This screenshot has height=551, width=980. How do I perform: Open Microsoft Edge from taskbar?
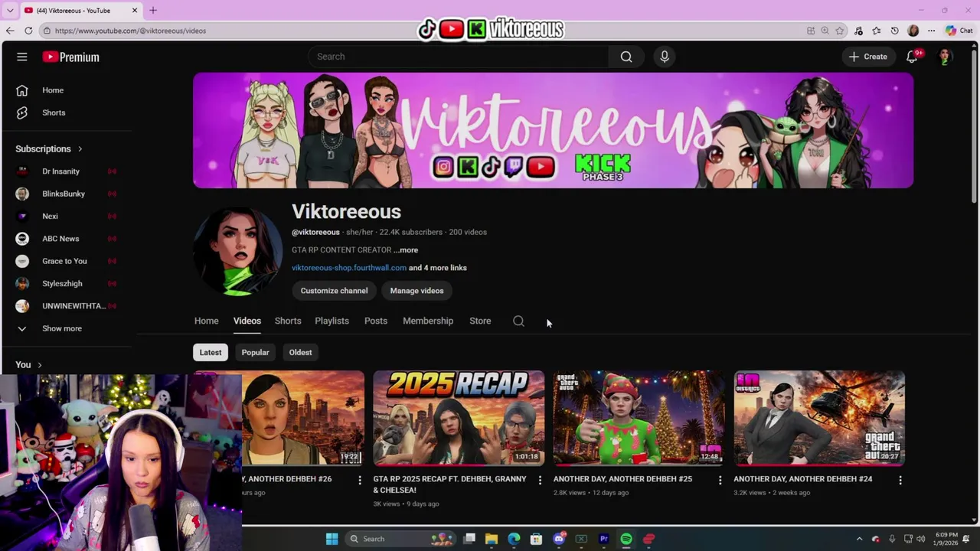coord(514,539)
